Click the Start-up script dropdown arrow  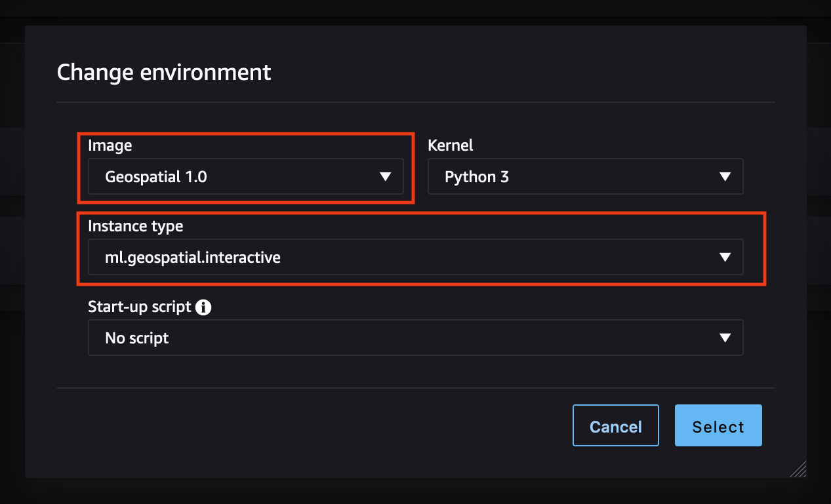coord(725,338)
